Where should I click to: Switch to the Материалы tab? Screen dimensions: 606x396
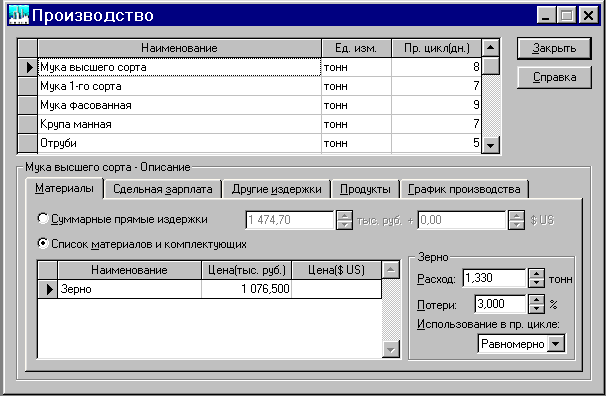pos(64,189)
